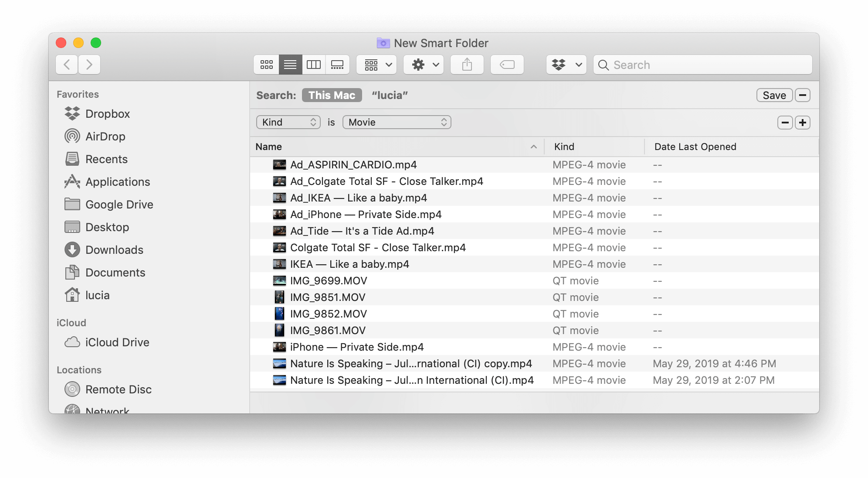This screenshot has height=478, width=868.
Task: Switch to cover flow view
Action: pos(338,64)
